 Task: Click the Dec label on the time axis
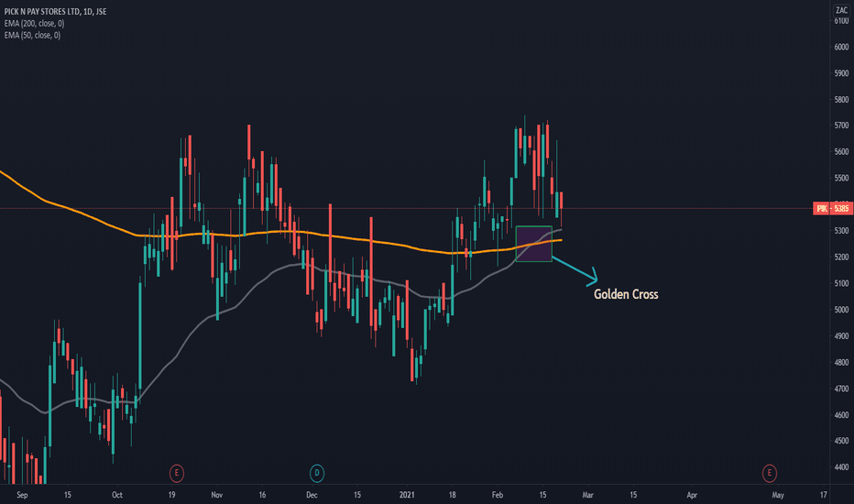pos(312,495)
